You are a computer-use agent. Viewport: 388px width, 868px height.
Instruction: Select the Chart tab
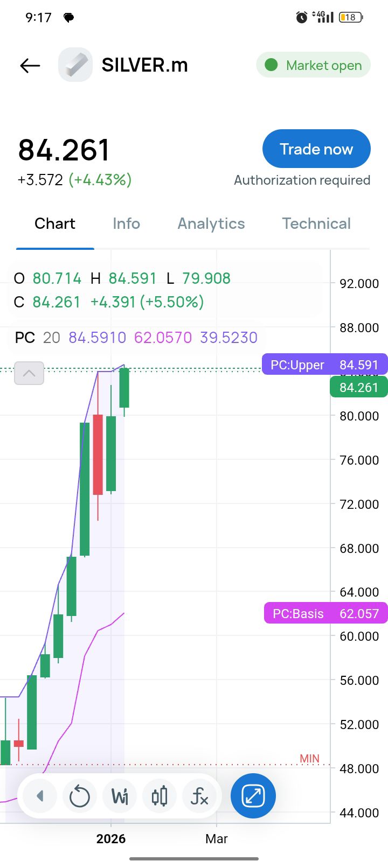55,223
